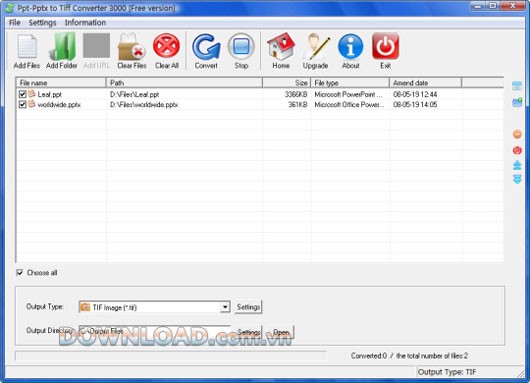Click the Upgrade toolbar icon
The width and height of the screenshot is (530, 383).
click(x=316, y=47)
